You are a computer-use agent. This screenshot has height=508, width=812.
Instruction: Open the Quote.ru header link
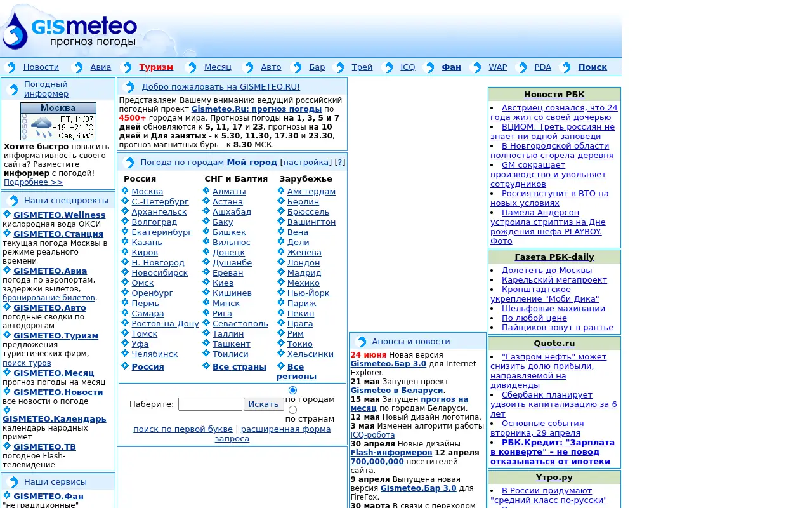554,344
